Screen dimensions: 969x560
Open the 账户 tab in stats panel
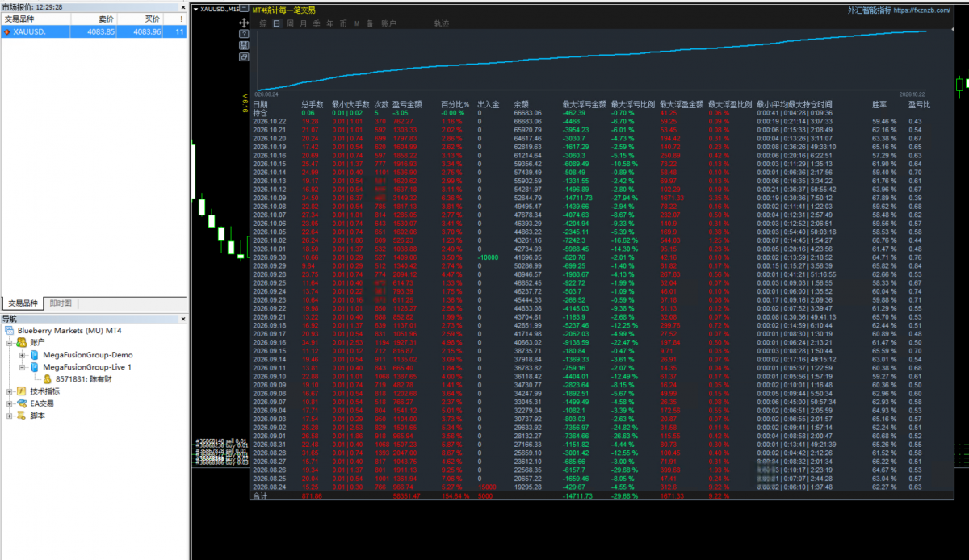tap(388, 24)
